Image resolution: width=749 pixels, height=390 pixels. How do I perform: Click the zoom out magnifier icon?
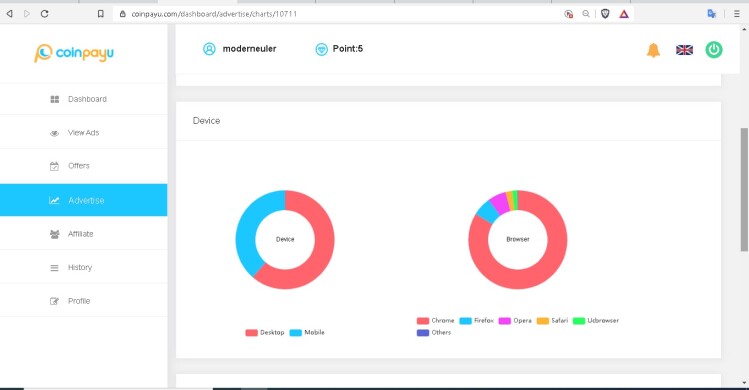point(586,14)
